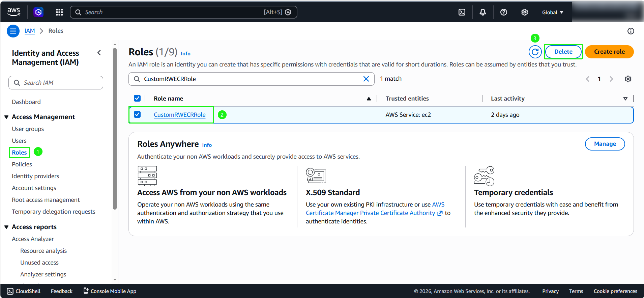Open Account settings in sidebar

(34, 188)
